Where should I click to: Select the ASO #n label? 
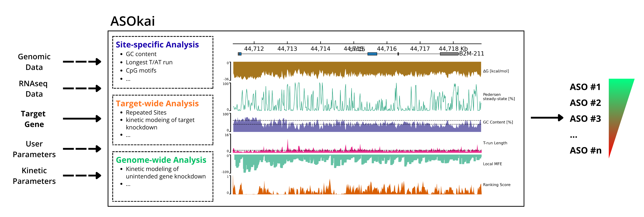coord(585,150)
